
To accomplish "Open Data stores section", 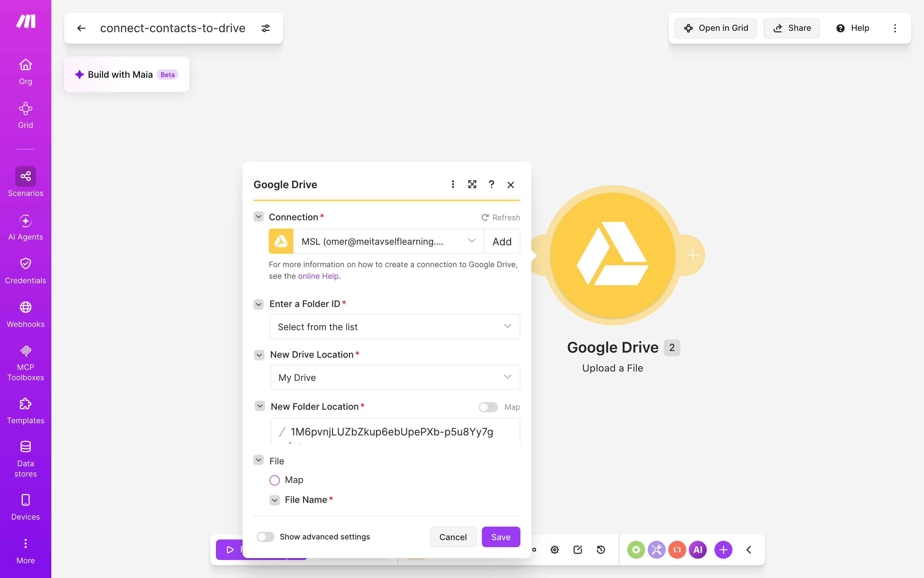I will coord(26,459).
